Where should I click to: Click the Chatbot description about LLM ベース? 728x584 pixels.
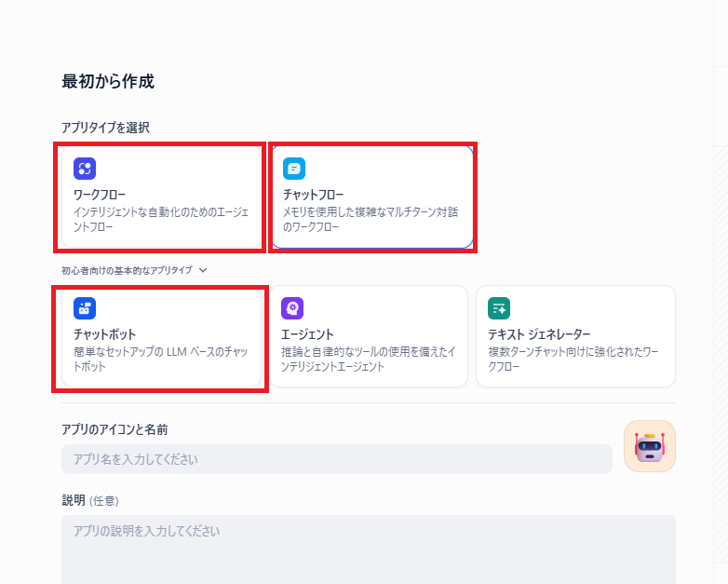click(160, 359)
